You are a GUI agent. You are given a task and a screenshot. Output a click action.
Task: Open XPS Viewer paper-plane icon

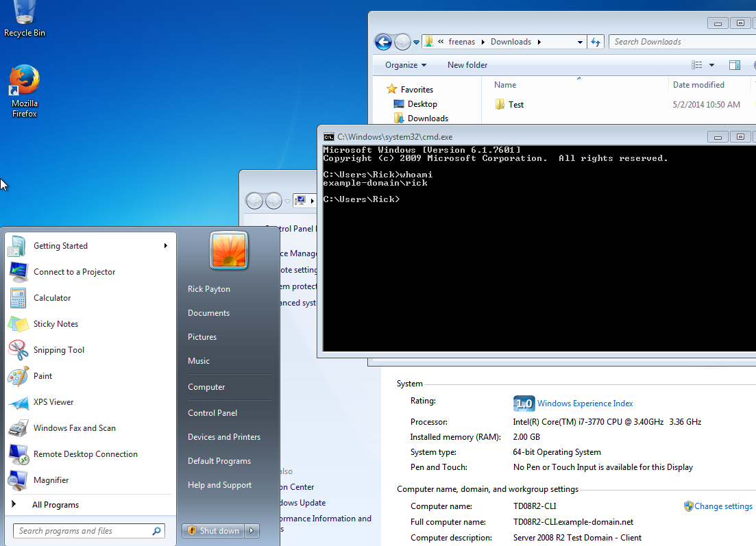coord(19,402)
